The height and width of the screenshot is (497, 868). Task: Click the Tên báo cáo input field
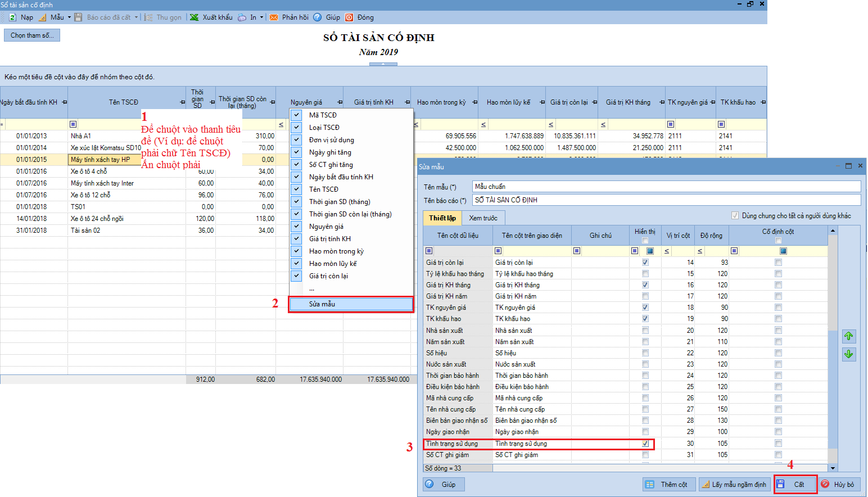(x=667, y=200)
